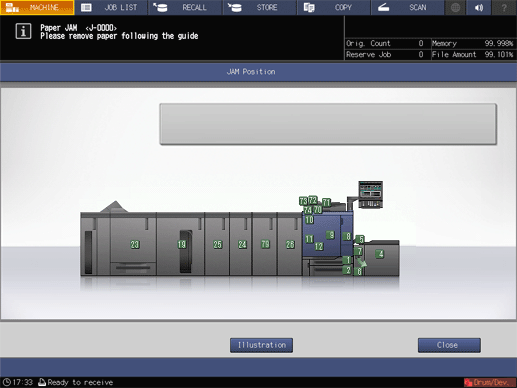Click the globe network icon

coord(455,7)
